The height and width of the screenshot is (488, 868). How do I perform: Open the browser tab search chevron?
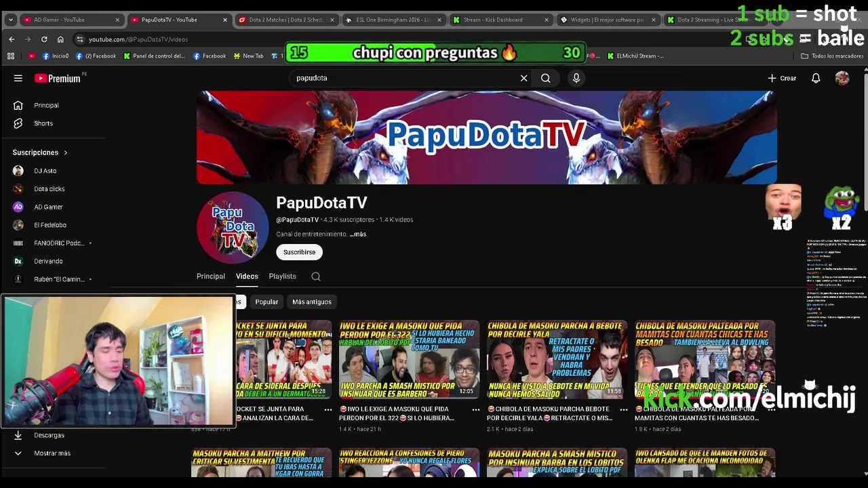[10, 20]
